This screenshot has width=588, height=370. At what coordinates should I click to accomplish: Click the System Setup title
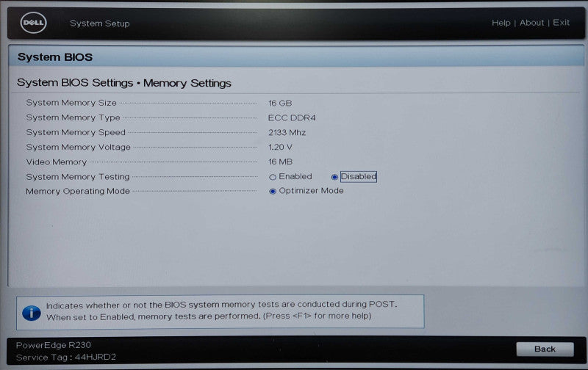point(100,23)
